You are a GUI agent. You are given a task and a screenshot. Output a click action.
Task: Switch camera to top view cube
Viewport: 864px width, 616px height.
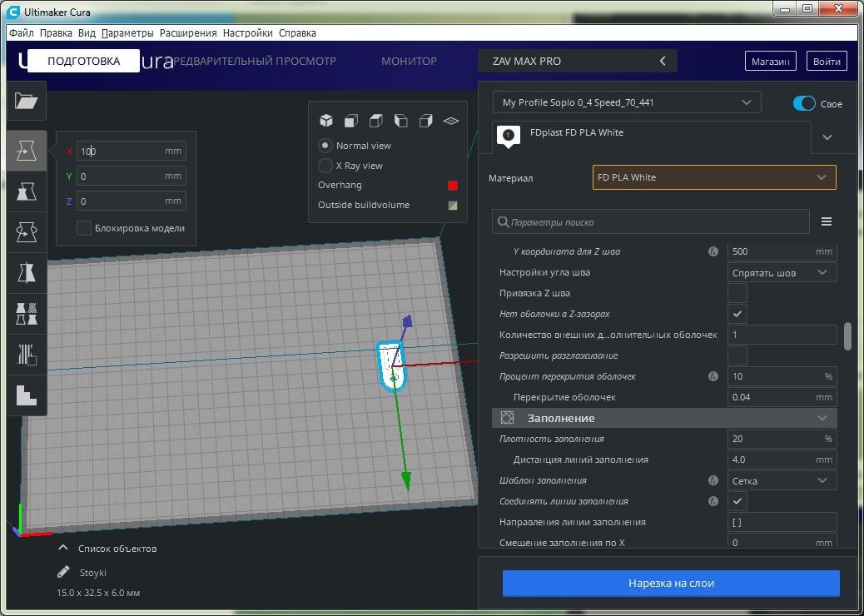point(375,121)
